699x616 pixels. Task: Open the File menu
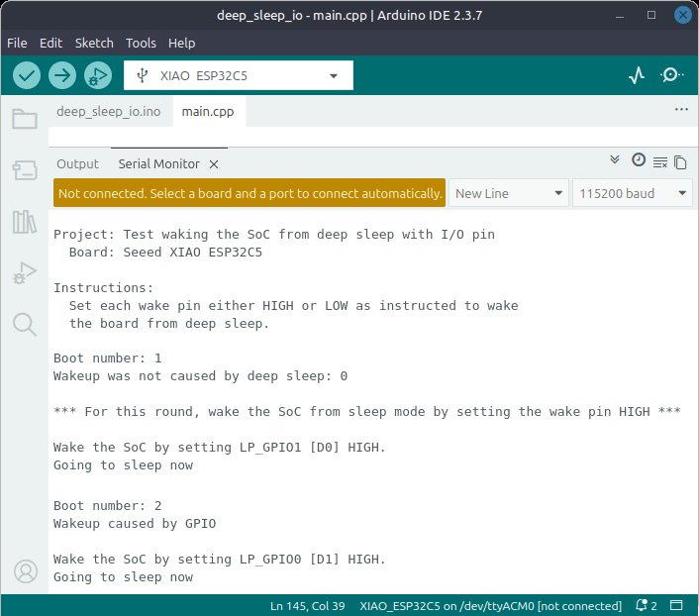[x=17, y=43]
